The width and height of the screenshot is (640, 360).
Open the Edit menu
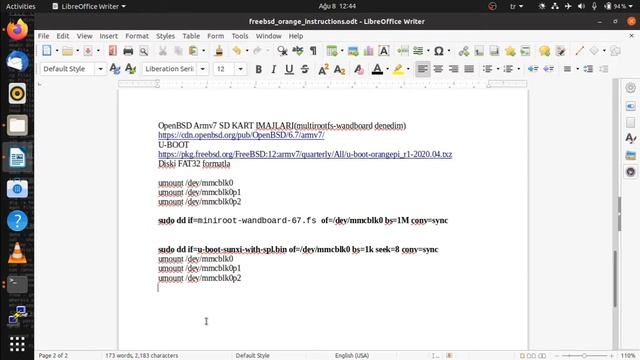[x=62, y=36]
